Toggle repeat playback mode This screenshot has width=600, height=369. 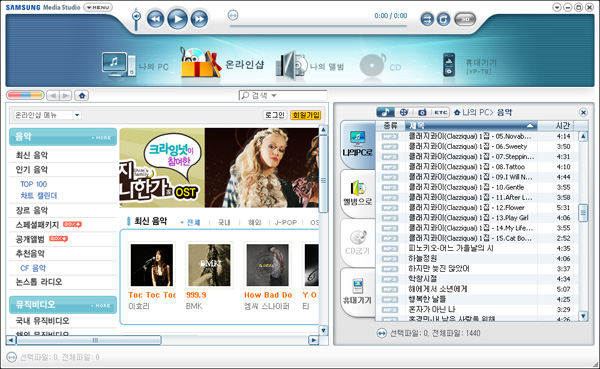pos(443,19)
